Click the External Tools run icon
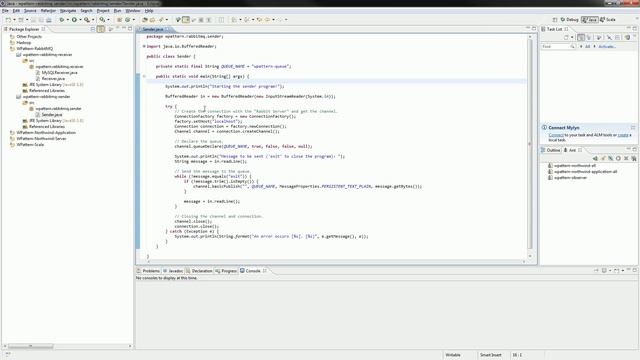This screenshot has width=640, height=360. tap(87, 20)
